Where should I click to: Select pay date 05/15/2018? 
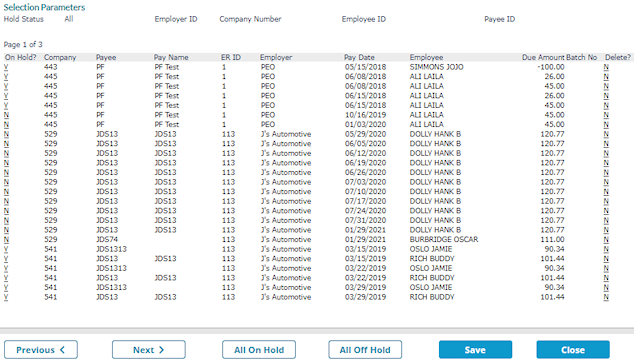pyautogui.click(x=366, y=67)
